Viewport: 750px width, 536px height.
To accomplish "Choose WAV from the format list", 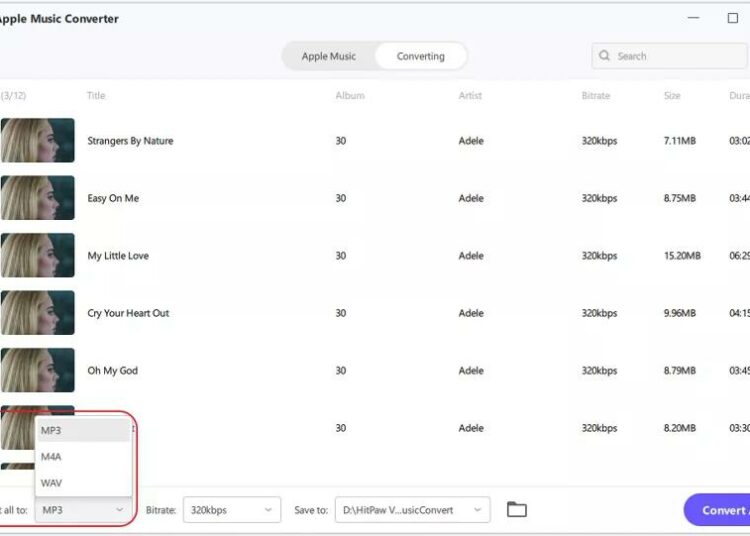I will [x=83, y=483].
